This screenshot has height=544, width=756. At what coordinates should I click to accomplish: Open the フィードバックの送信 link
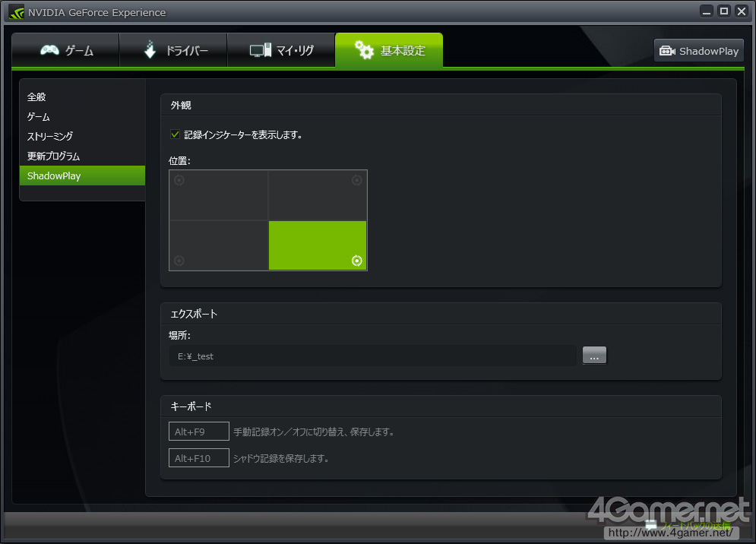click(694, 525)
